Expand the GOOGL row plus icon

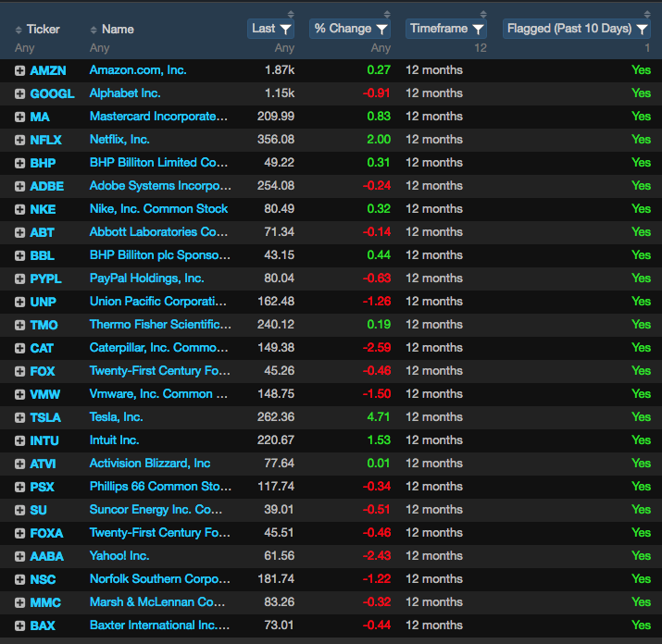(19, 93)
